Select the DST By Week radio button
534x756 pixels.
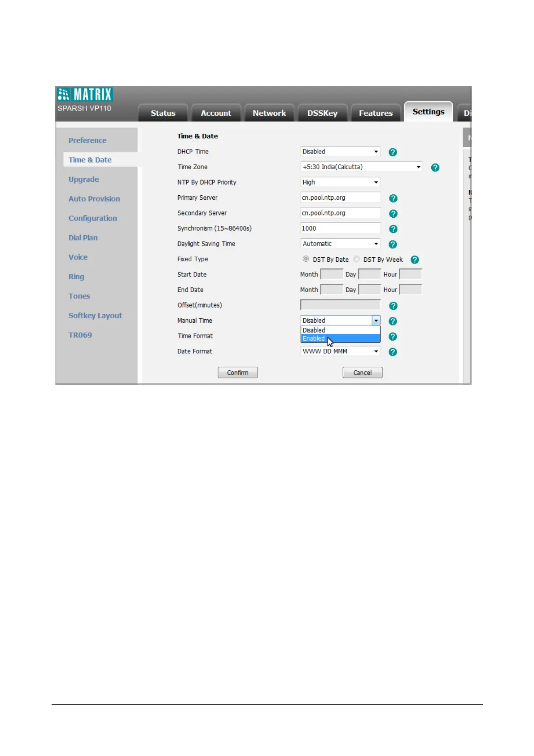click(x=356, y=259)
